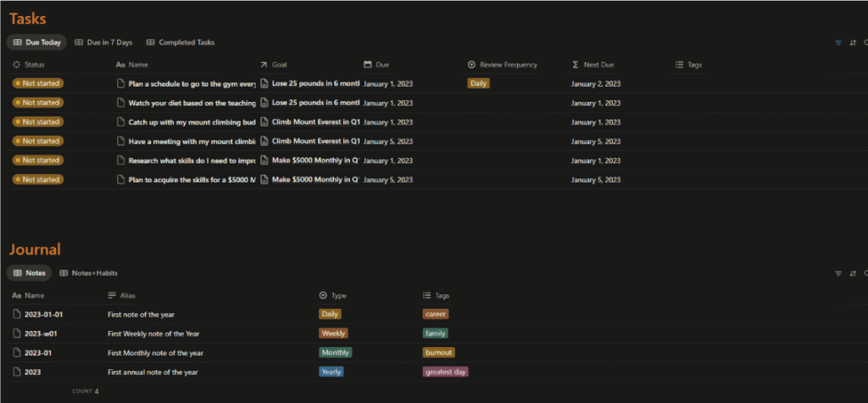Click the Next Due column header
This screenshot has width=868, height=403.
[x=593, y=64]
